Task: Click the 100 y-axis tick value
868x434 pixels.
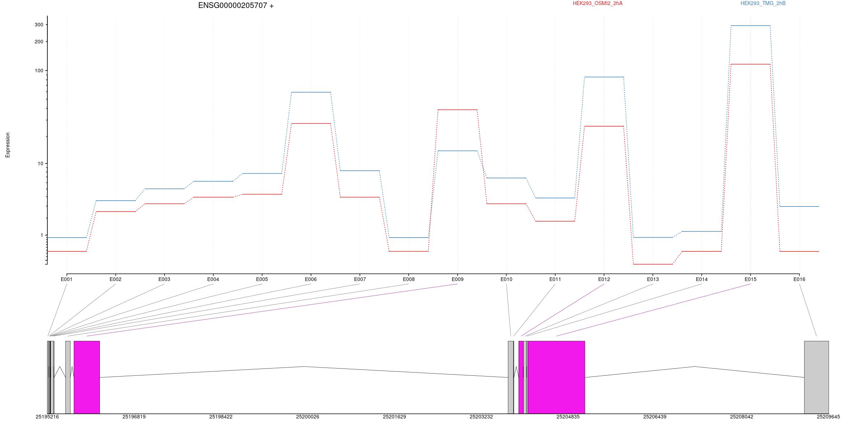Action: 39,71
